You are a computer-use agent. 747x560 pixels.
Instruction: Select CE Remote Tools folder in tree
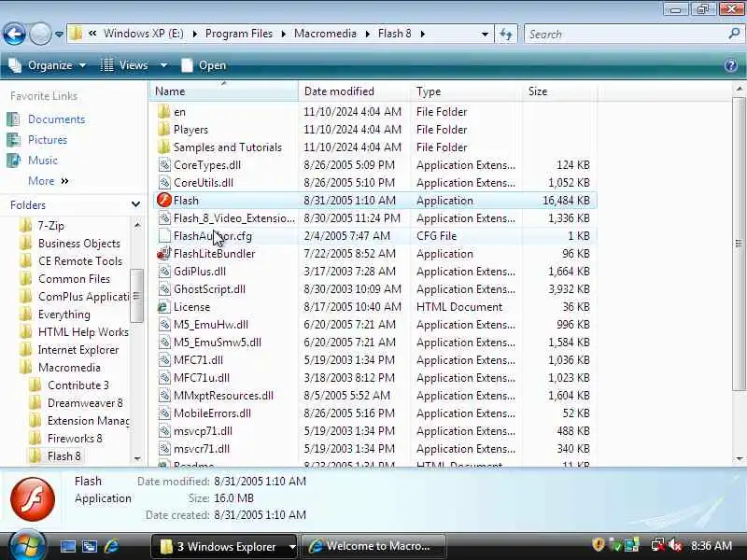click(80, 261)
